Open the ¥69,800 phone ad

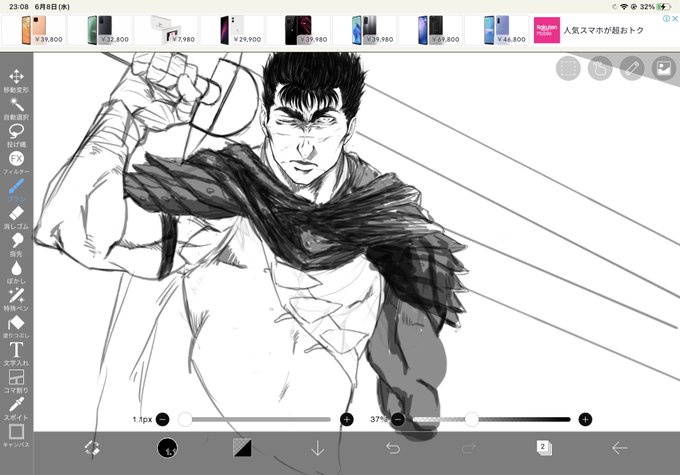click(431, 30)
